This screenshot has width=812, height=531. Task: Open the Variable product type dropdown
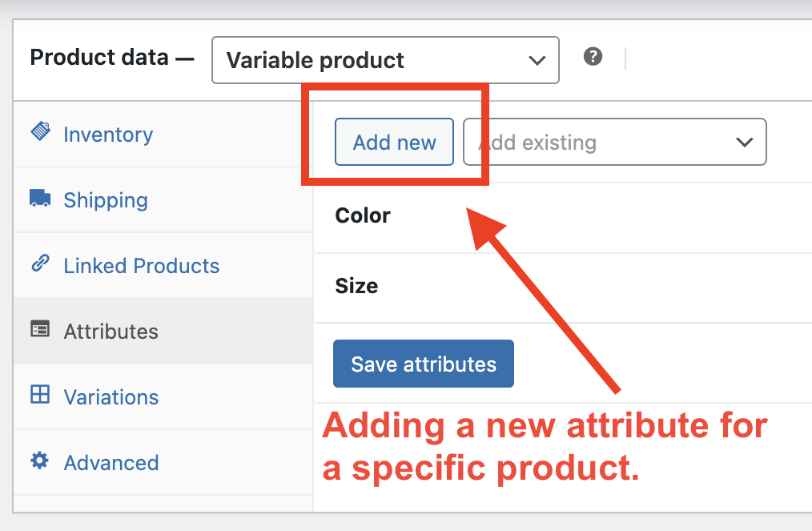click(385, 60)
